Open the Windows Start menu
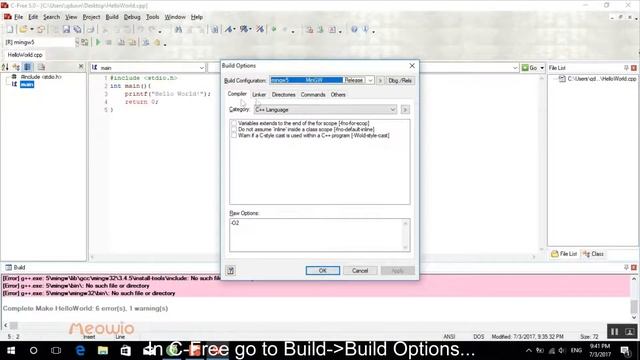Image resolution: width=640 pixels, height=360 pixels. 11,350
